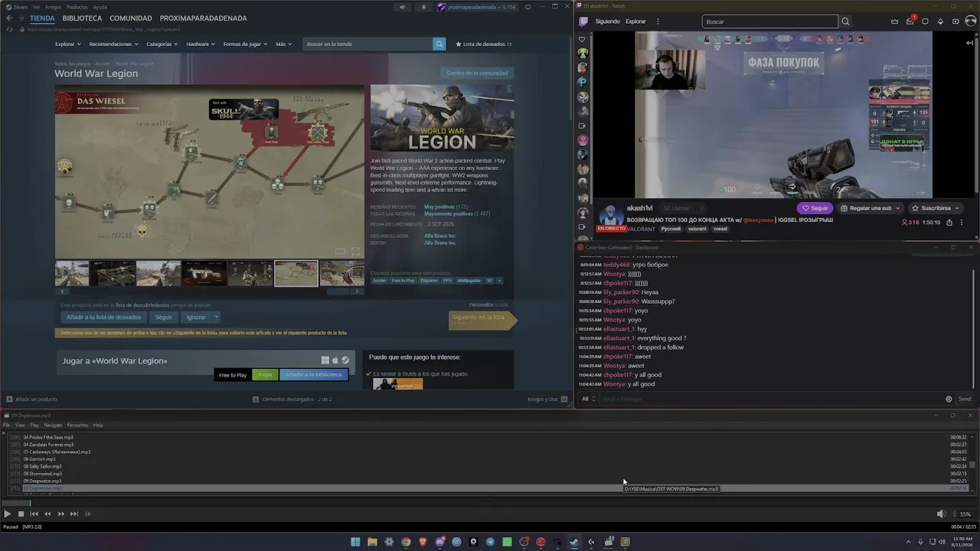Open File Explorer from the taskbar
This screenshot has width=980, height=551.
pos(372,542)
